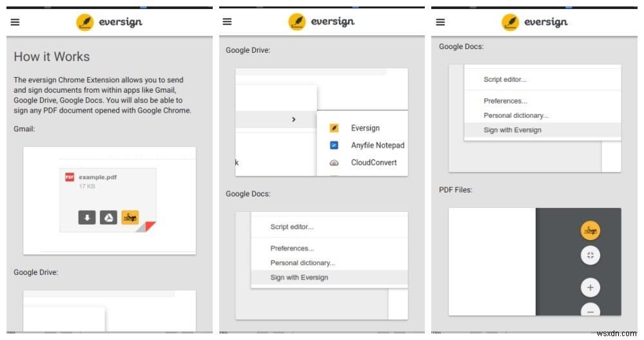Click the zoom in plus button in PDF viewer
Viewport: 644px width, 340px height.
click(590, 287)
